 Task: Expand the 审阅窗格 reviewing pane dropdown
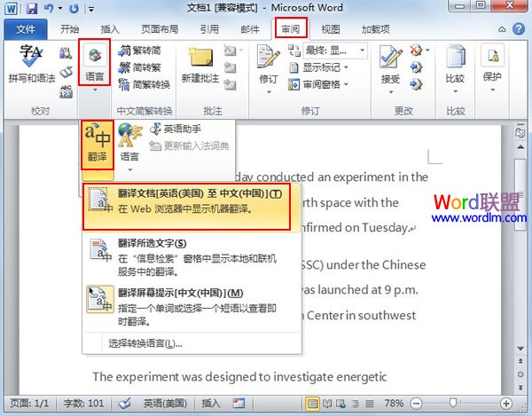(346, 84)
